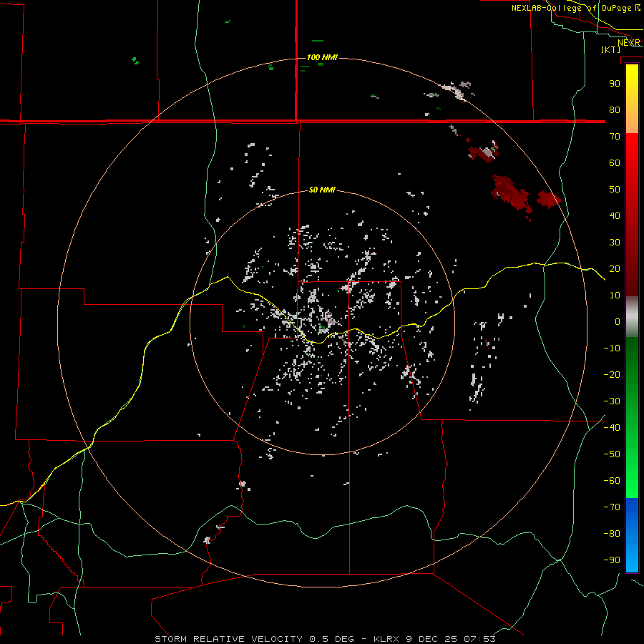
Task: Click the 50 NMI range ring label
Action: pyautogui.click(x=322, y=190)
